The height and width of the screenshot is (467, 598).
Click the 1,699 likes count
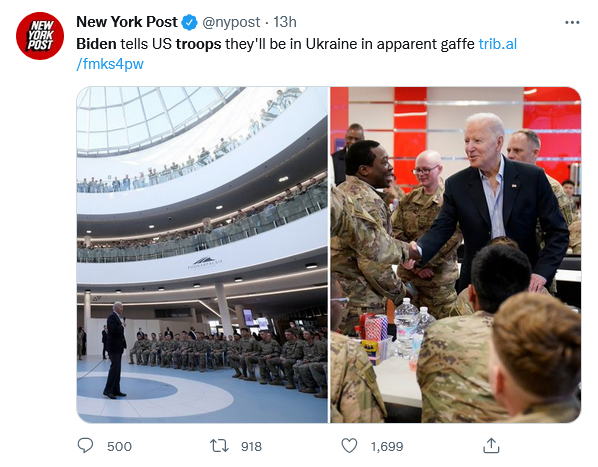[387, 446]
